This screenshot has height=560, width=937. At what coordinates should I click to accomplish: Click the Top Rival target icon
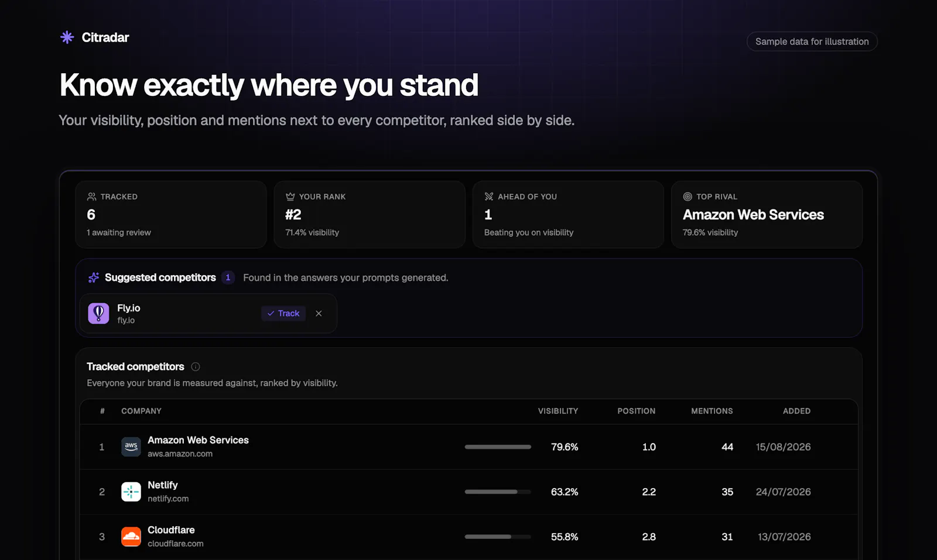688,197
